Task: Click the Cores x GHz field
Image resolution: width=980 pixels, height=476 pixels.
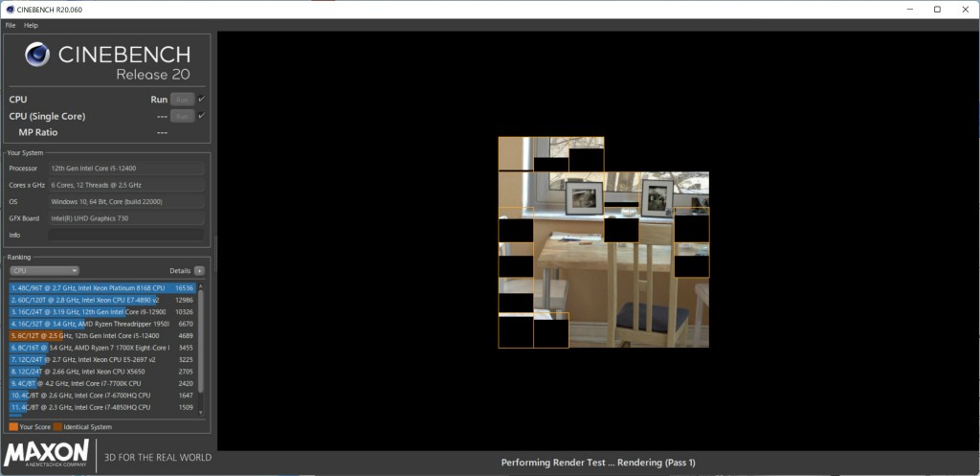Action: click(x=126, y=185)
